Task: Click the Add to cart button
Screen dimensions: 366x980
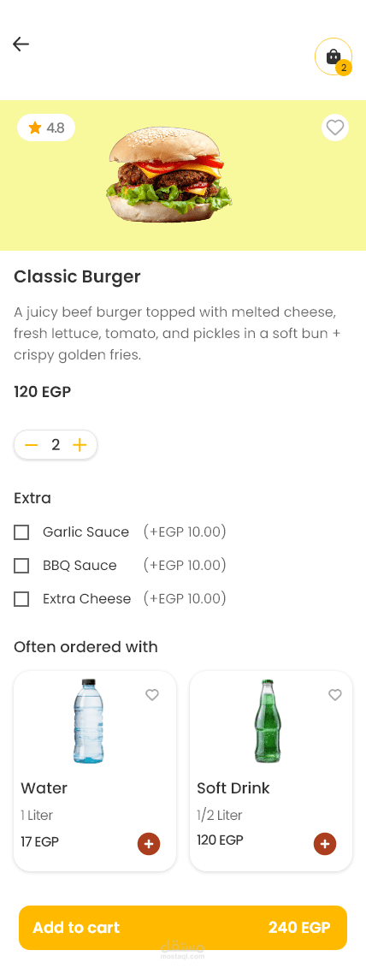Action: pyautogui.click(x=183, y=928)
